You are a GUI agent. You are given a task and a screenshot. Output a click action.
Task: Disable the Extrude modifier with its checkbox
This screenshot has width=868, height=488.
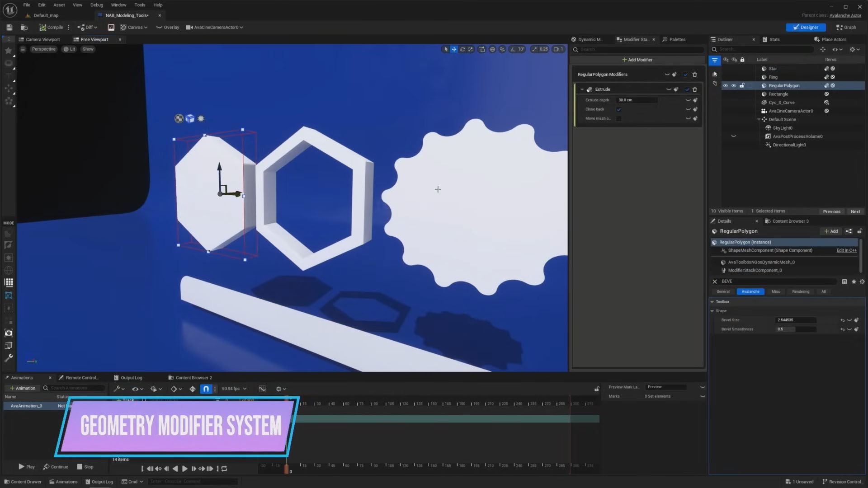(x=687, y=89)
